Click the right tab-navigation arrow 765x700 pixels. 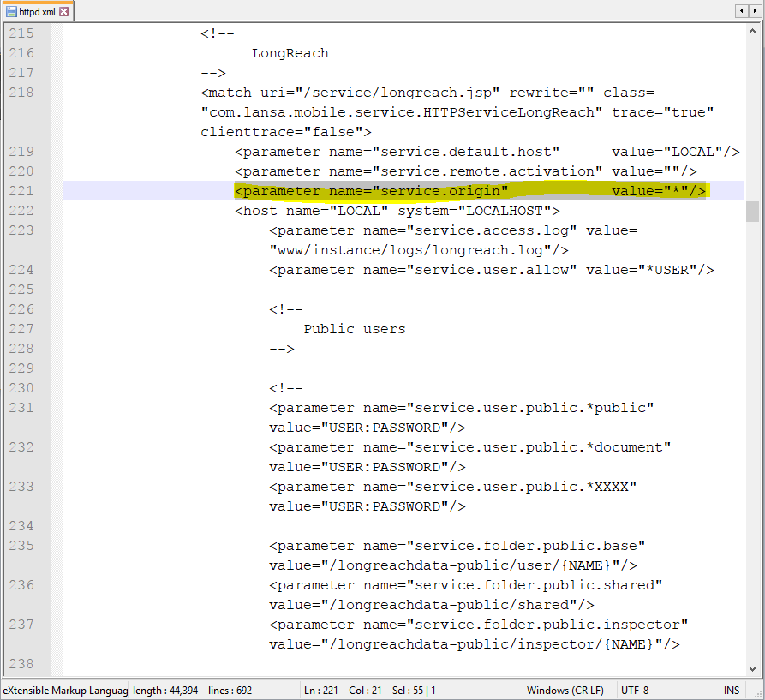[756, 10]
